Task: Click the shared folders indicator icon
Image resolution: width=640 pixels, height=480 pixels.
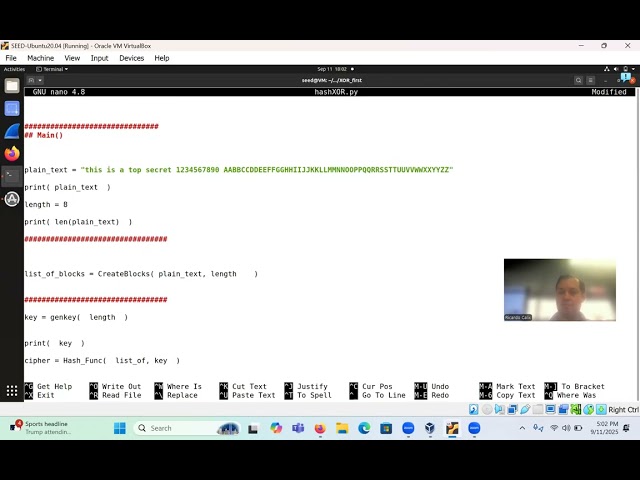Action: [538, 409]
